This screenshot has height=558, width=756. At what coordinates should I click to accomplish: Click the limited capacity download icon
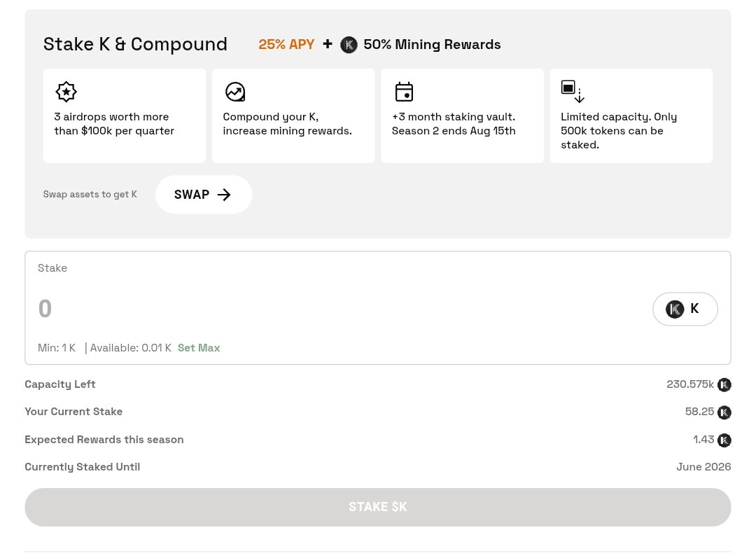573,92
